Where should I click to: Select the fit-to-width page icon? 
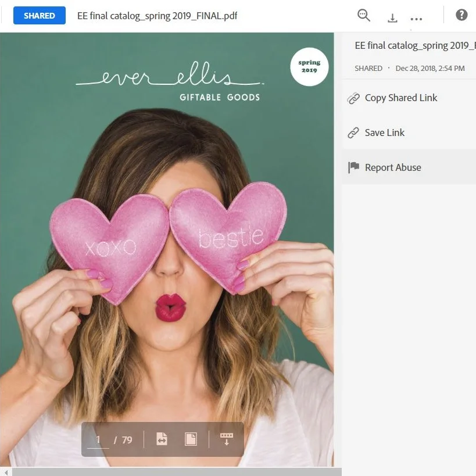(x=161, y=439)
